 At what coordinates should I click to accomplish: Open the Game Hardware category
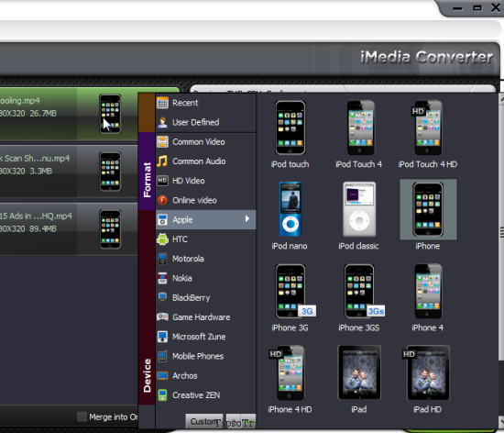tap(205, 317)
